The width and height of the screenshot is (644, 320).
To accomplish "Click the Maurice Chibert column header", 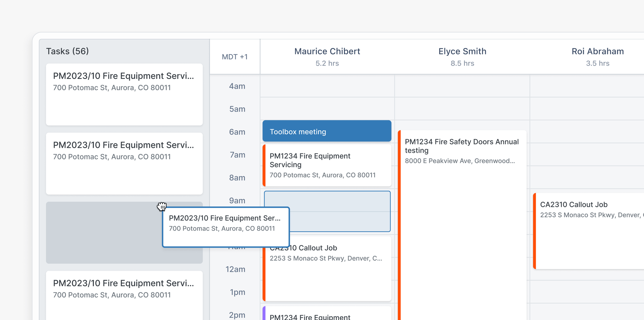I will (x=327, y=51).
